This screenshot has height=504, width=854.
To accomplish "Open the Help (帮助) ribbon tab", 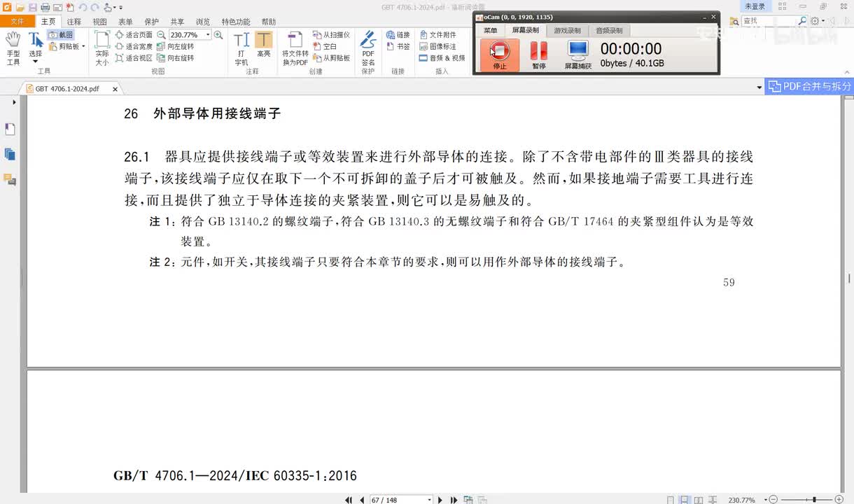I will coord(268,22).
